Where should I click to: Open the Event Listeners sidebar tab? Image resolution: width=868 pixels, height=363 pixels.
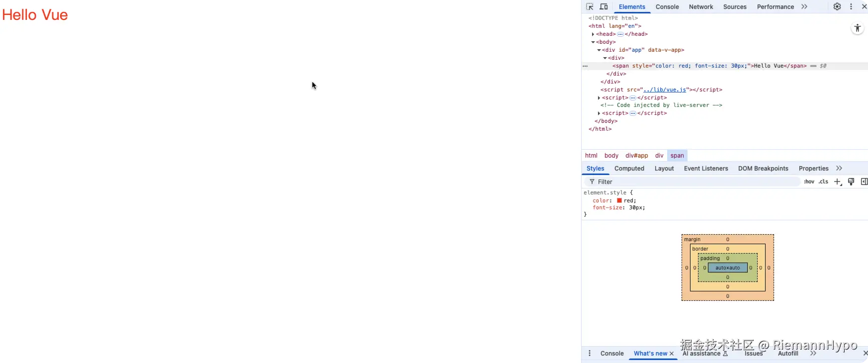[706, 169]
